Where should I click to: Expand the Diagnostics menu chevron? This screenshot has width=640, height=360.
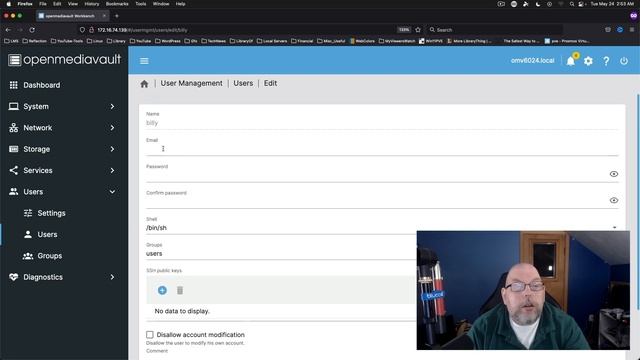[x=112, y=277]
